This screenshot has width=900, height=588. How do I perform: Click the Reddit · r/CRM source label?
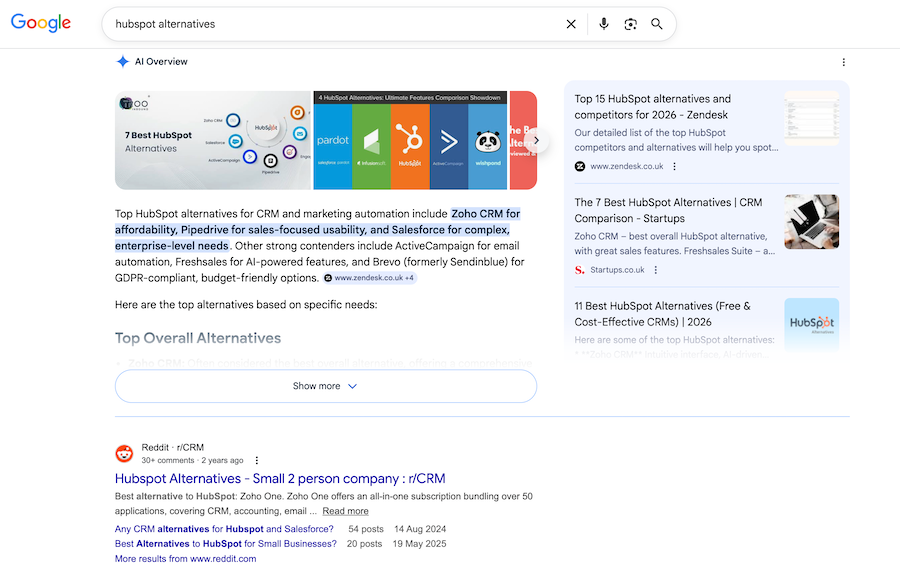point(173,447)
